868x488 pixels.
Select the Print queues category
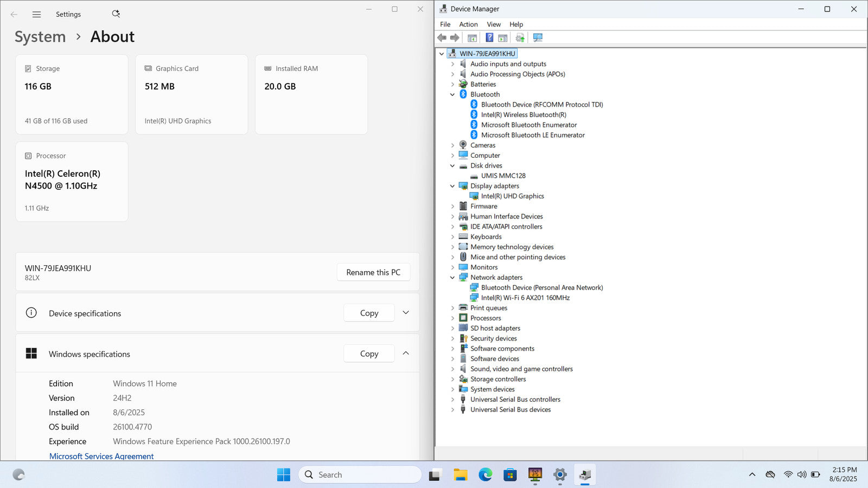[489, 308]
